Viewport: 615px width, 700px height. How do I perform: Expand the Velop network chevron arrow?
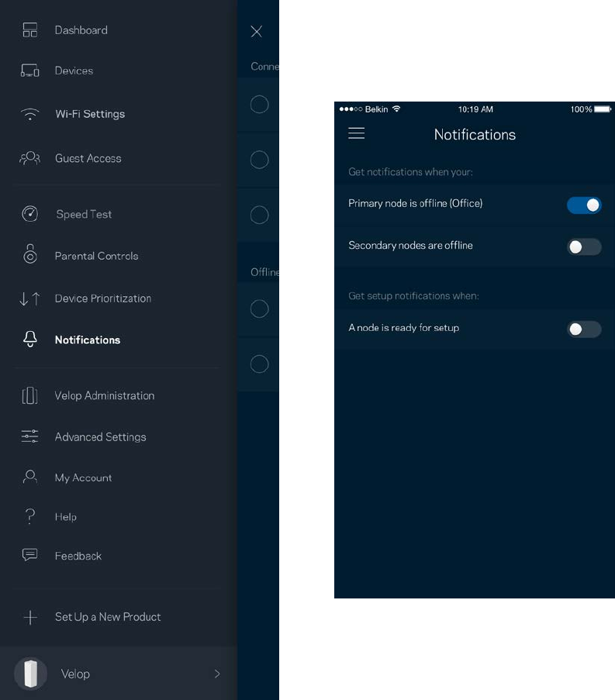[217, 674]
